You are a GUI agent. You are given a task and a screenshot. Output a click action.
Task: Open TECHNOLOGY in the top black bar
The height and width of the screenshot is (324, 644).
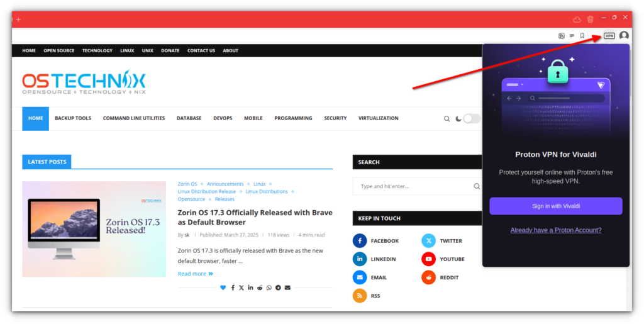pos(97,51)
